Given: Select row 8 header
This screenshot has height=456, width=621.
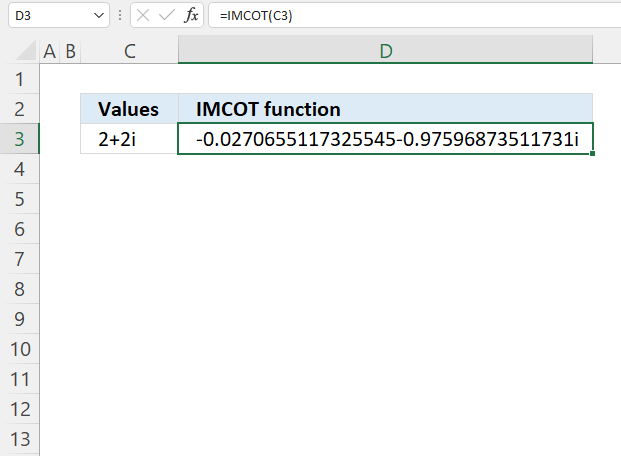Looking at the screenshot, I should 19,289.
